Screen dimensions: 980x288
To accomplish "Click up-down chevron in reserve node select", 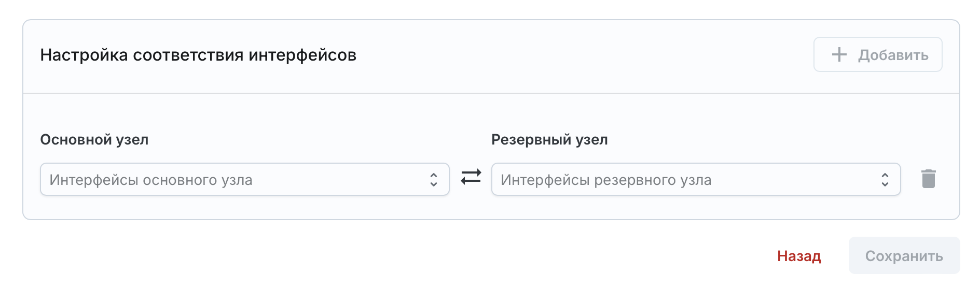I will [x=885, y=180].
